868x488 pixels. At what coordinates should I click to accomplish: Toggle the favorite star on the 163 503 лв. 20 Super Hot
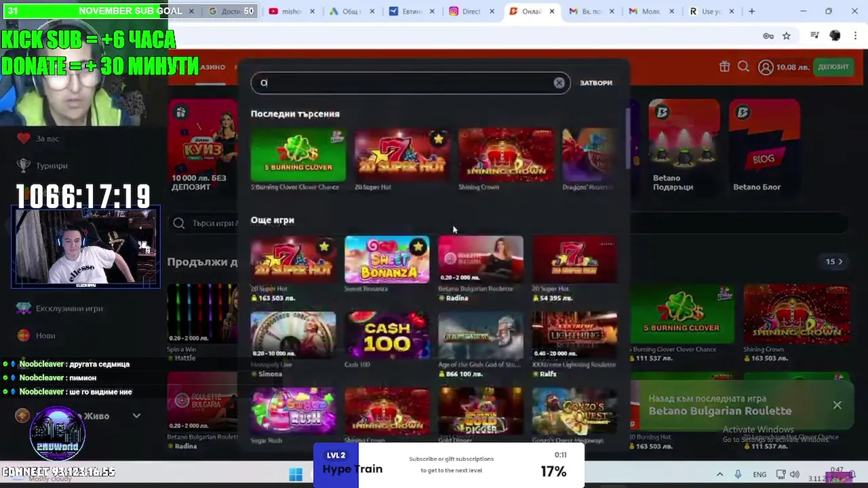tap(324, 247)
